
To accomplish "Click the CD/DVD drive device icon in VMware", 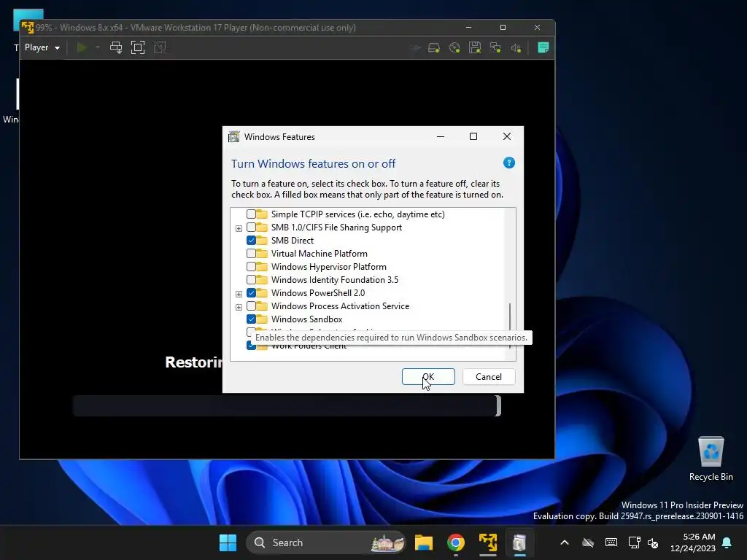I will pos(454,47).
